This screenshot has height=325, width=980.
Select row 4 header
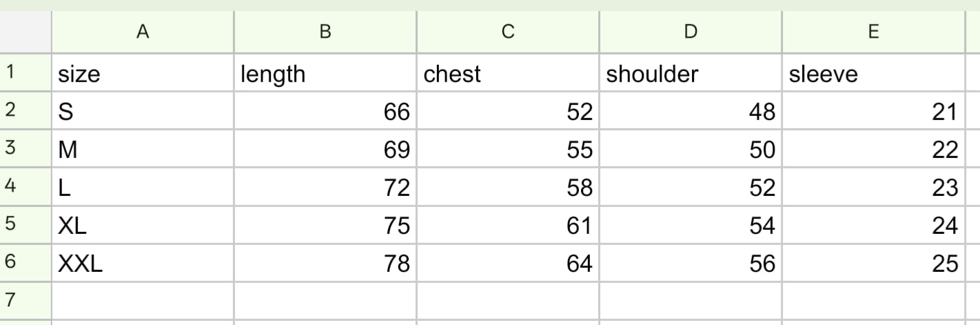(25, 186)
